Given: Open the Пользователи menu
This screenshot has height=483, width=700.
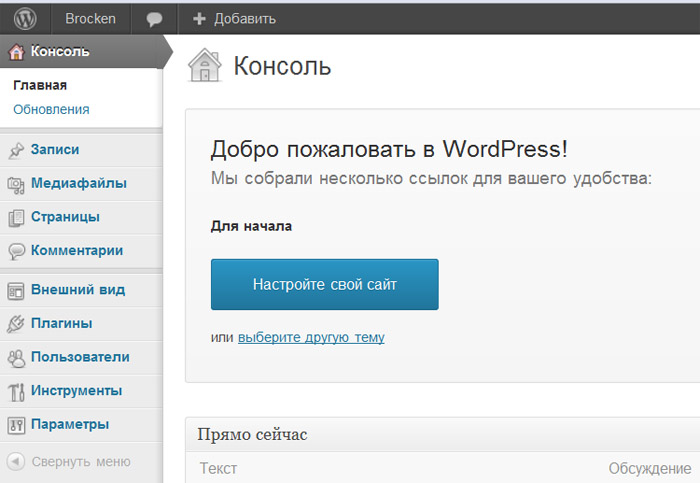Looking at the screenshot, I should coord(81,358).
